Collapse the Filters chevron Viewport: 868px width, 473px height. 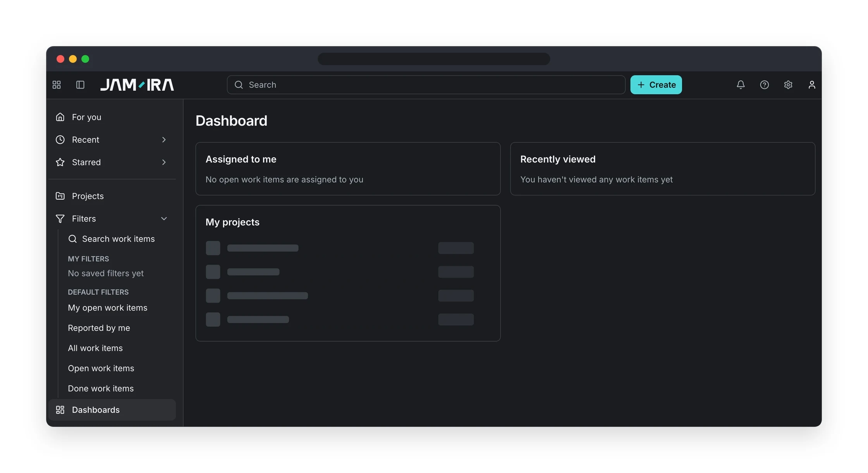click(x=164, y=219)
